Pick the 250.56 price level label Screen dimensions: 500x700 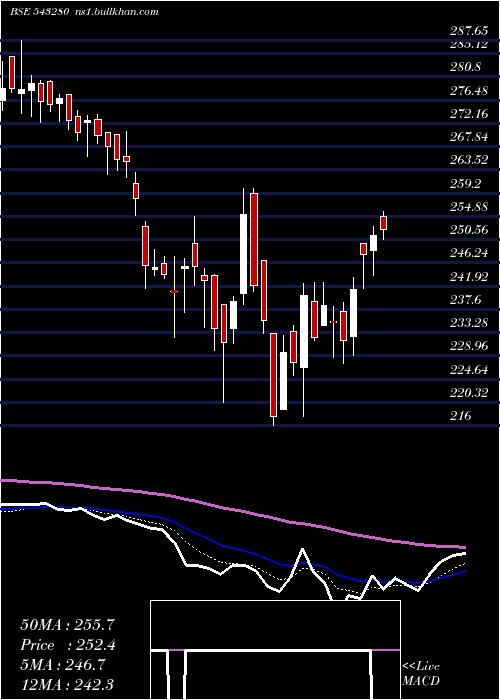click(469, 229)
